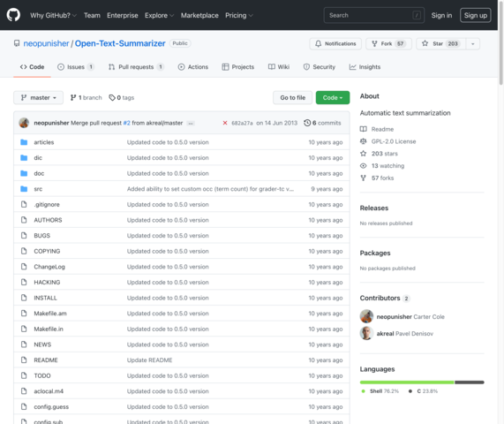504x424 pixels.
Task: Open the AUTHORS file
Action: (48, 220)
